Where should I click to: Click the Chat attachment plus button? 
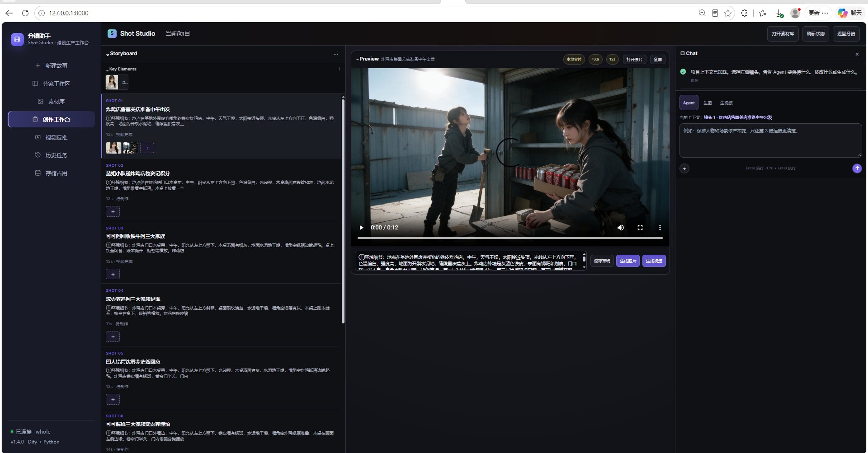pyautogui.click(x=684, y=168)
